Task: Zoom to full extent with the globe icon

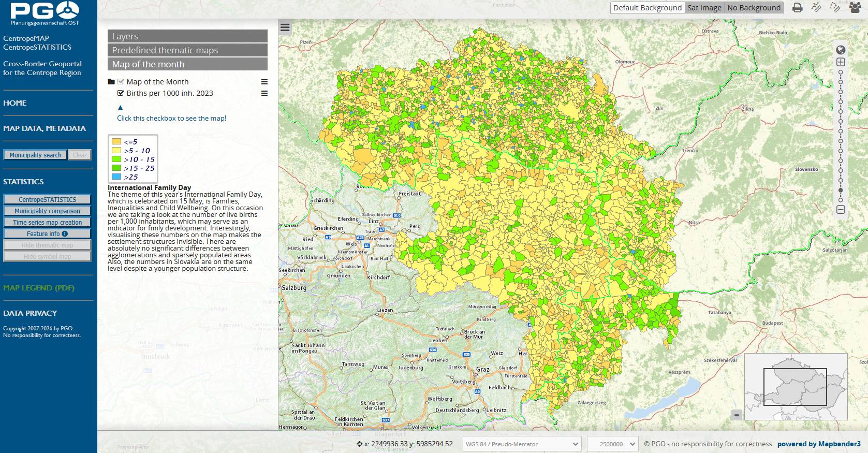Action: [x=841, y=50]
